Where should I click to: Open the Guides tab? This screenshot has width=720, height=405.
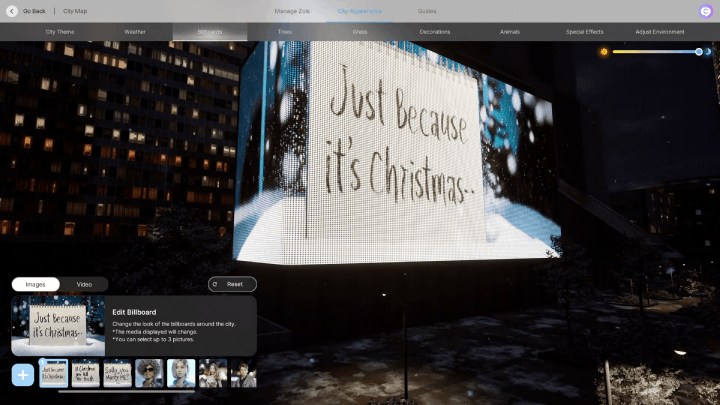427,11
